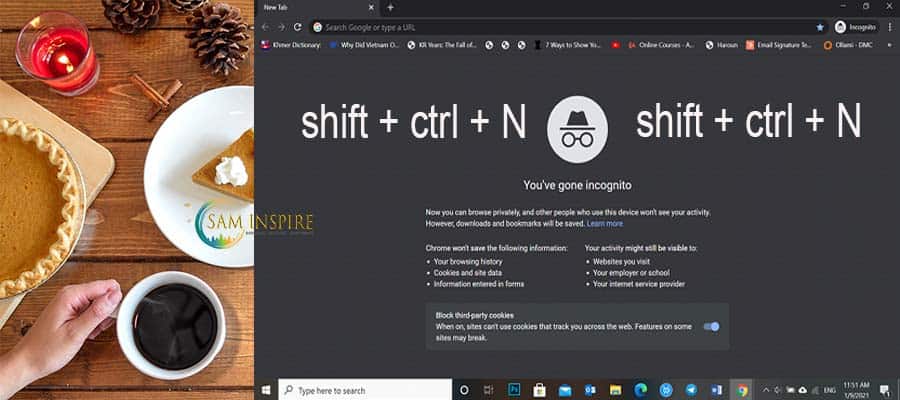Select the New Tab tab
900x400 pixels.
pyautogui.click(x=315, y=7)
